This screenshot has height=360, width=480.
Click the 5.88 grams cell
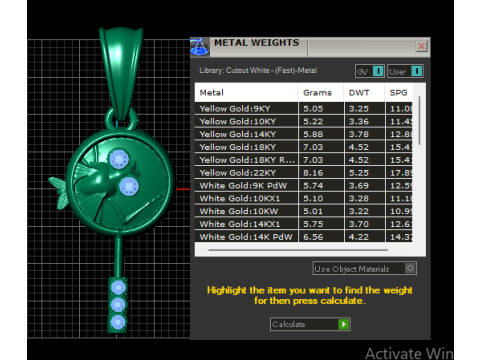click(x=321, y=134)
